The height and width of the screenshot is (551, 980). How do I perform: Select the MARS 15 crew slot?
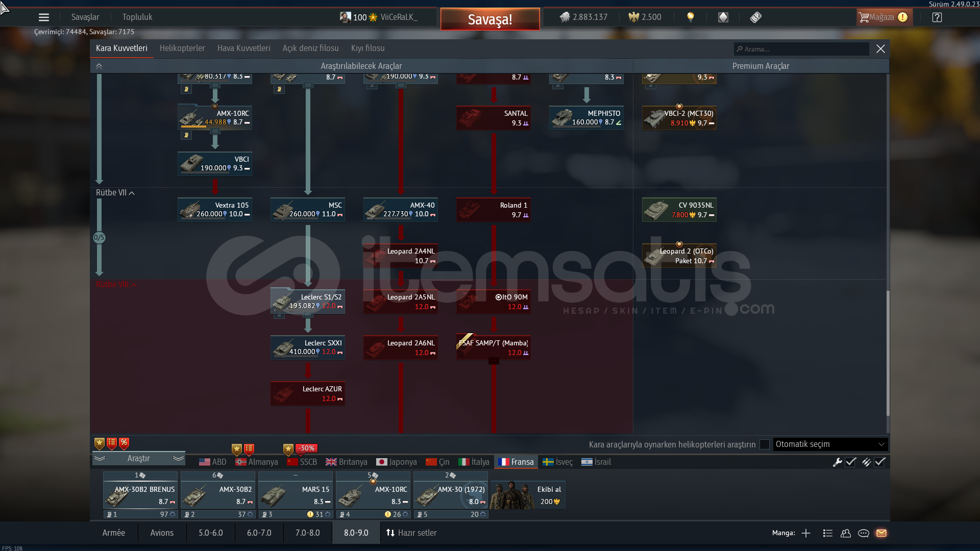point(296,495)
